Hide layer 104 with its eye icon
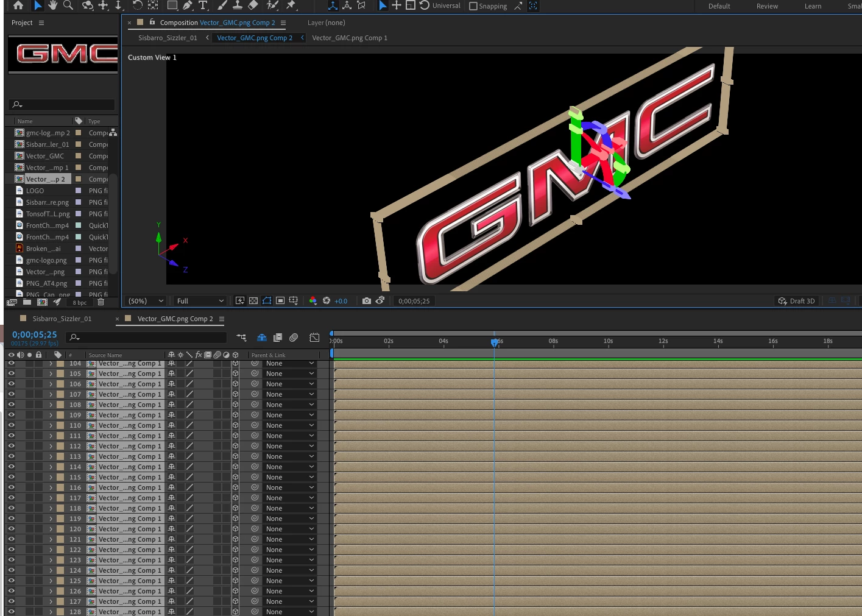The width and height of the screenshot is (862, 616). 11,363
